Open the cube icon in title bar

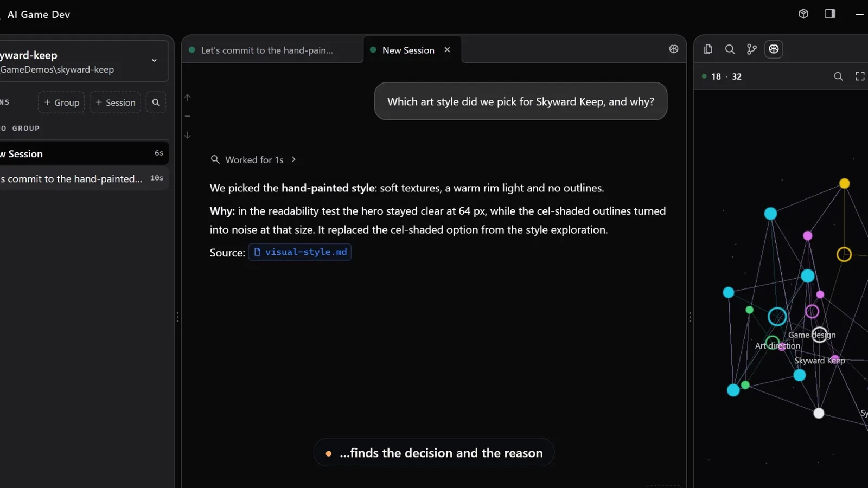pyautogui.click(x=803, y=14)
